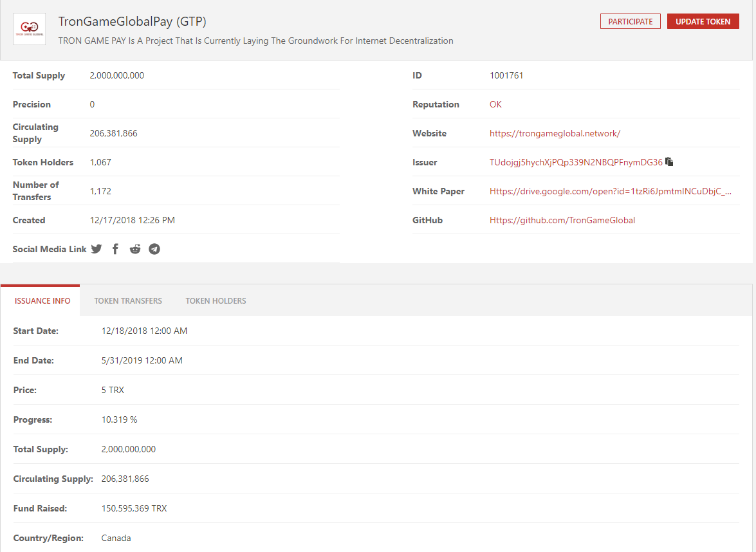Image resolution: width=756 pixels, height=552 pixels.
Task: Copy the issuer address with clipboard icon
Action: 669,161
